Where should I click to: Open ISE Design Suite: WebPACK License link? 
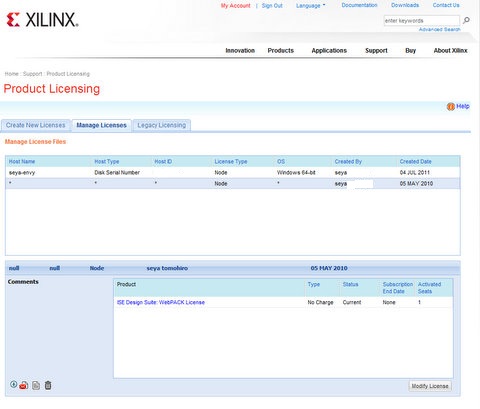click(x=161, y=302)
